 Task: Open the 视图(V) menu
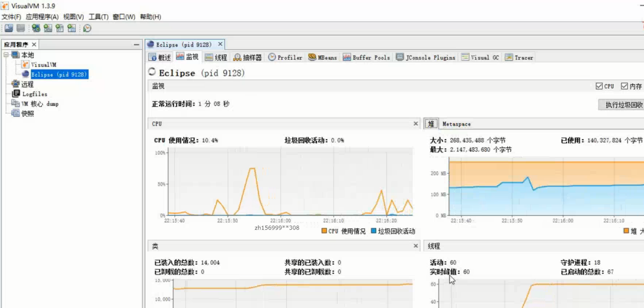click(x=73, y=17)
